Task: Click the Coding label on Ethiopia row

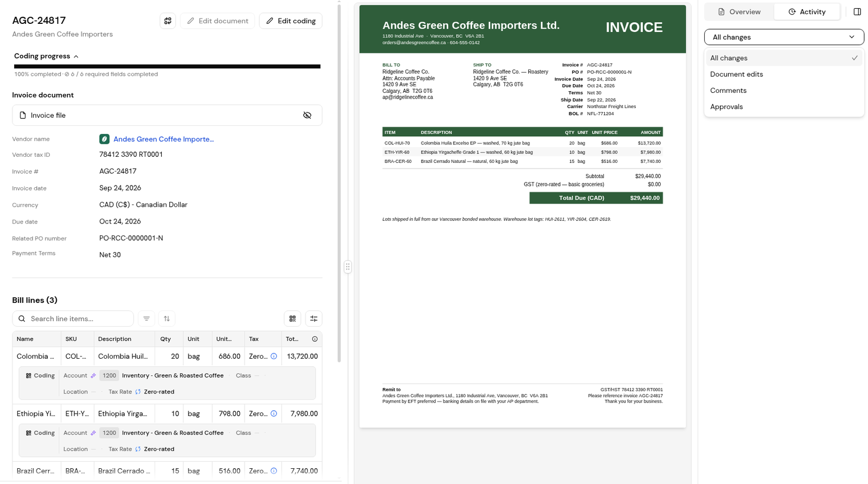Action: click(x=40, y=433)
